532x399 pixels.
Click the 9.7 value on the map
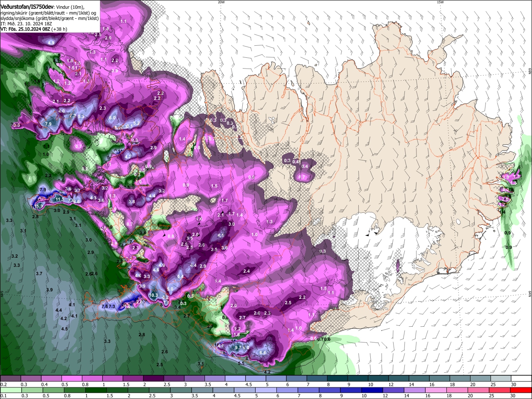click(x=238, y=347)
